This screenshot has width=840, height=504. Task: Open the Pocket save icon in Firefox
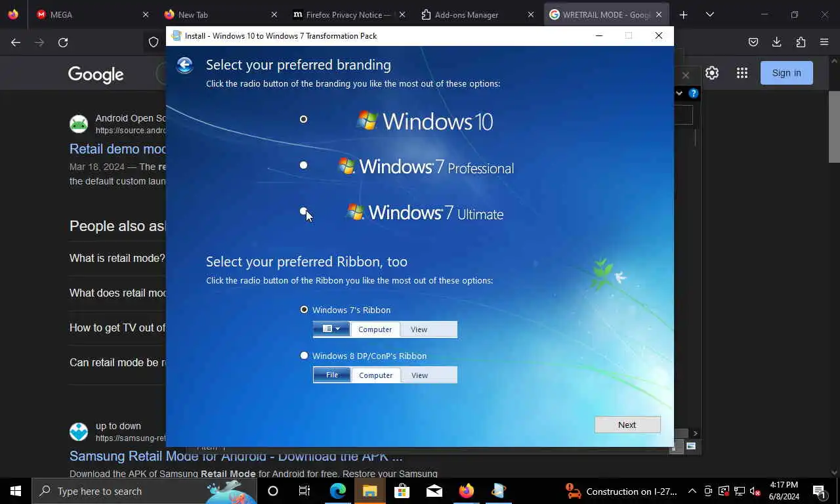click(753, 42)
